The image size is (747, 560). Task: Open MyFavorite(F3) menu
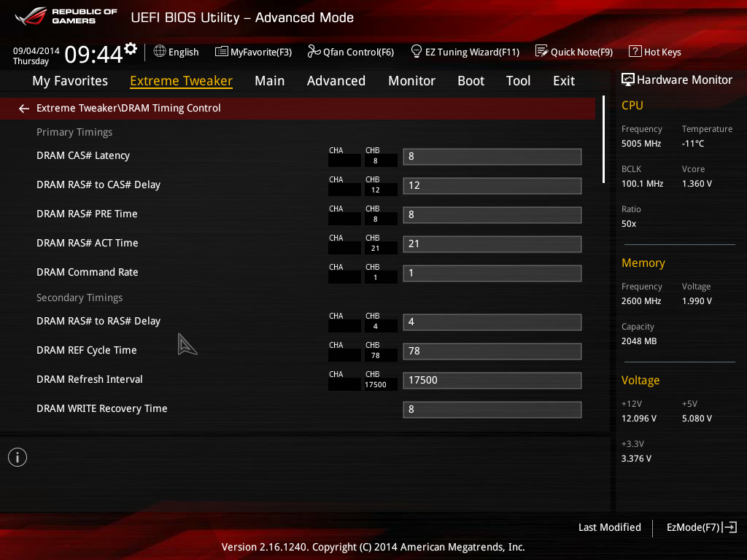[261, 52]
